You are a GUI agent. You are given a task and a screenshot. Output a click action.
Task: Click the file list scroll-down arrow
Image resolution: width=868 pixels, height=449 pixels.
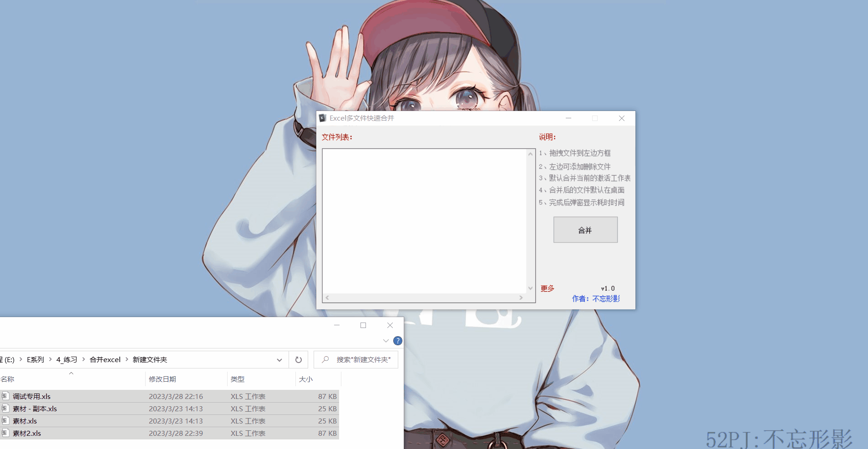[x=530, y=288]
